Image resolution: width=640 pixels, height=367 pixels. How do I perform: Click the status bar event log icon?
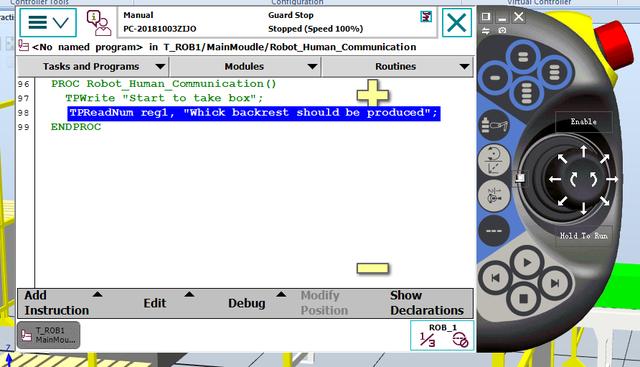point(426,17)
